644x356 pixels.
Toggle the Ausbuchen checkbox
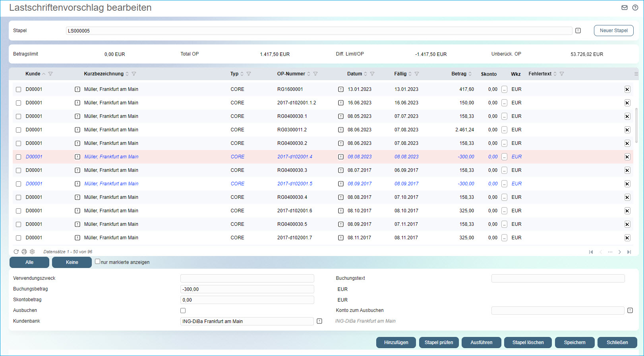point(183,310)
